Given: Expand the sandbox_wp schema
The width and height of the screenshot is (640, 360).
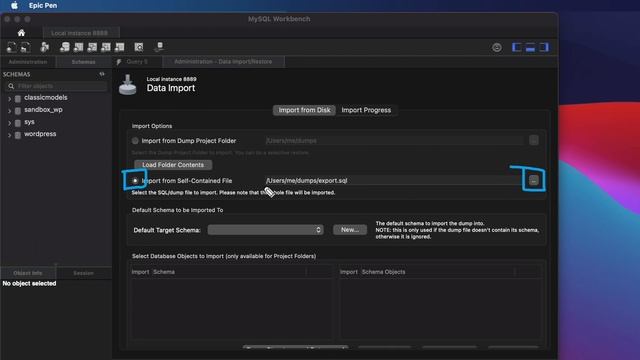Looking at the screenshot, I should tap(9, 111).
